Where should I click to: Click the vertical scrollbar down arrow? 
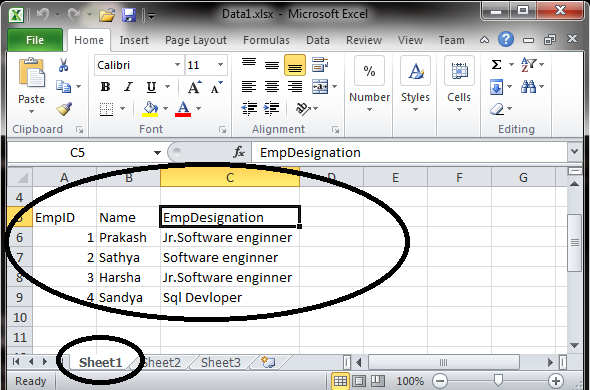point(575,345)
